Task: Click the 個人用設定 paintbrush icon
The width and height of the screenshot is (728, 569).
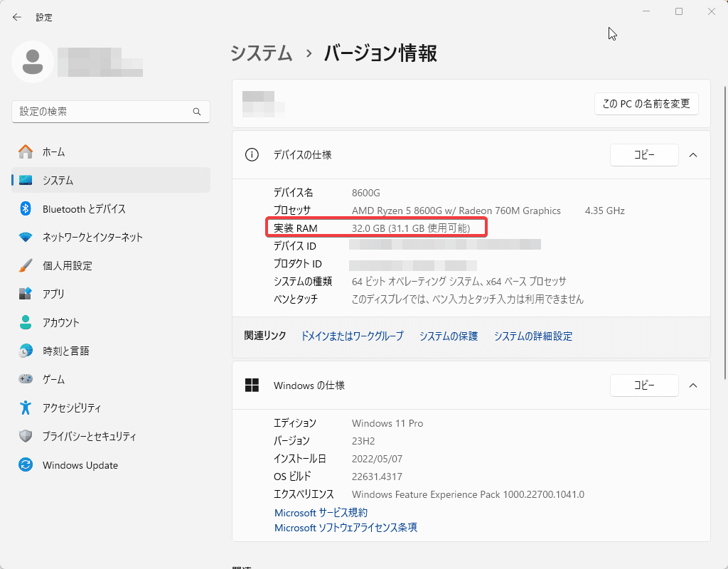Action: tap(26, 265)
